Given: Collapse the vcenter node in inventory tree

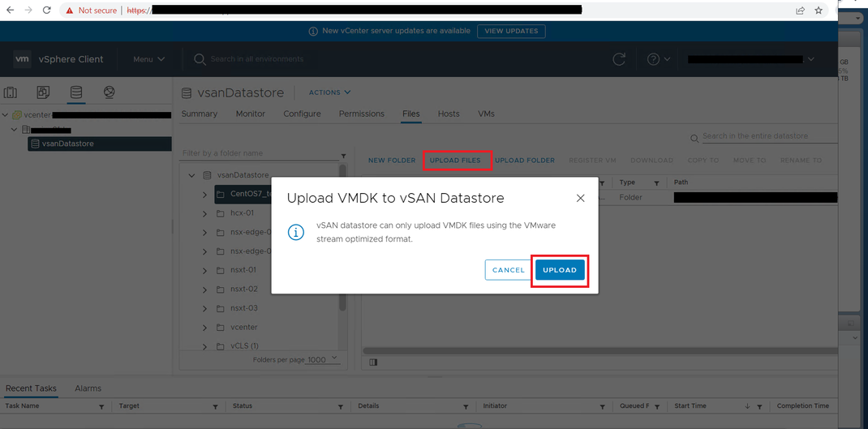Looking at the screenshot, I should click(x=6, y=115).
